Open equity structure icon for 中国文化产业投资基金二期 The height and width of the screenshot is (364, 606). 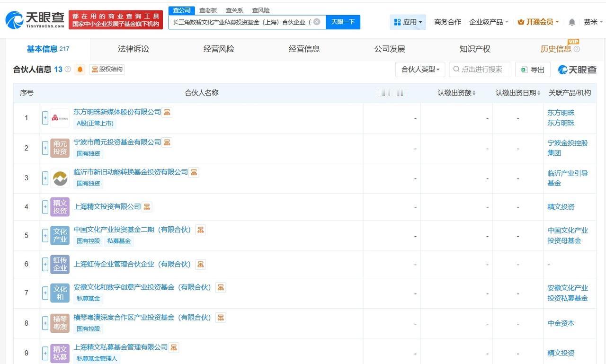pos(201,230)
